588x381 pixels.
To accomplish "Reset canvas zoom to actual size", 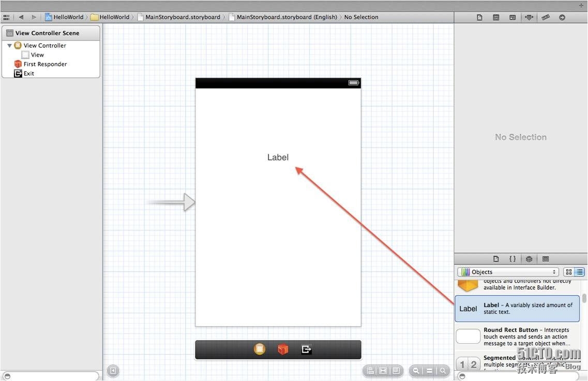I will (429, 371).
